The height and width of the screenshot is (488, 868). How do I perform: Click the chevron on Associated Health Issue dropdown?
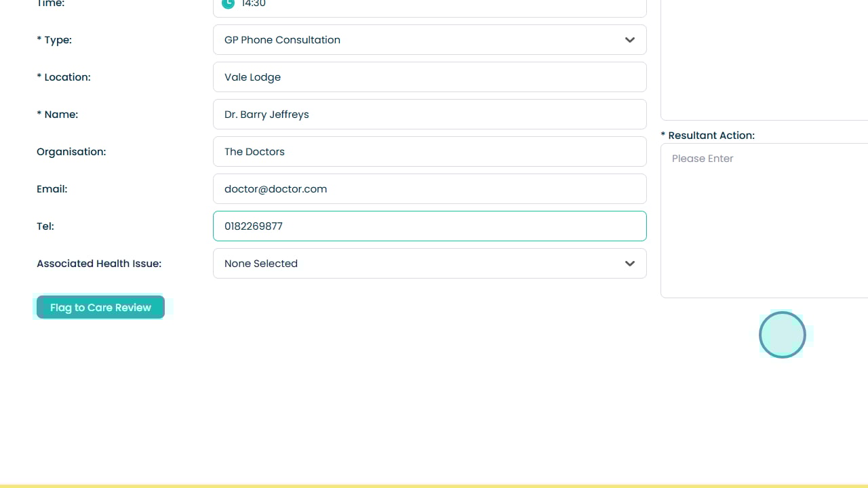click(x=630, y=264)
